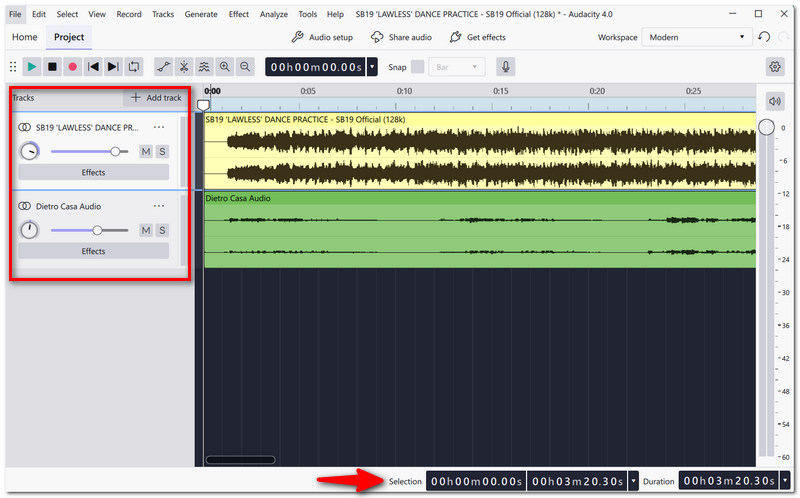Select the SB19 LAWLESS clip title bar

pos(480,119)
